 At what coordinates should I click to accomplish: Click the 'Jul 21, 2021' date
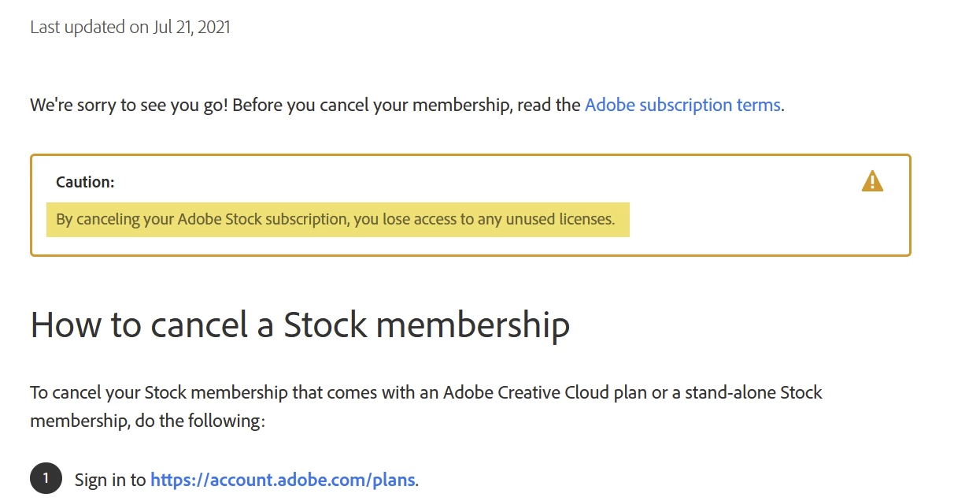191,27
